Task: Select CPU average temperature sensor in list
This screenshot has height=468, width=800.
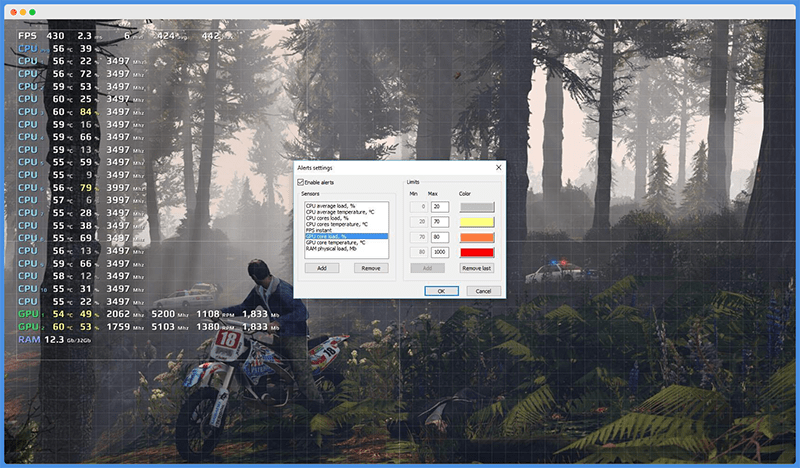Action: click(x=340, y=212)
